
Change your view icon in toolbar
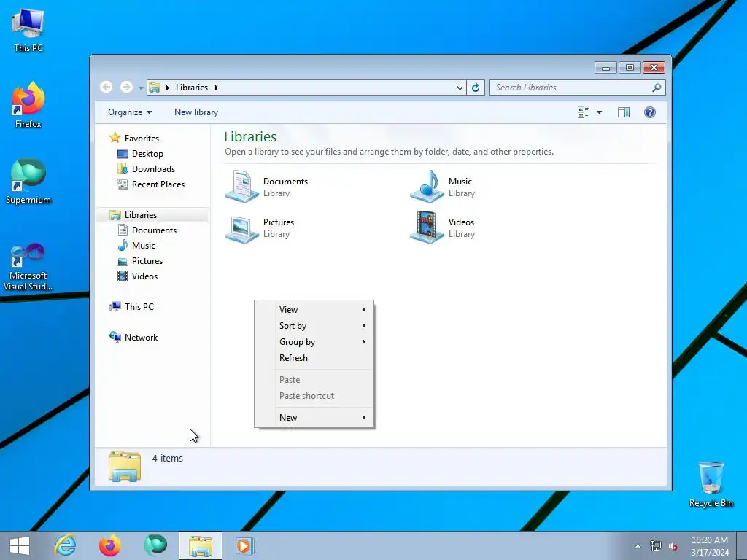point(584,112)
